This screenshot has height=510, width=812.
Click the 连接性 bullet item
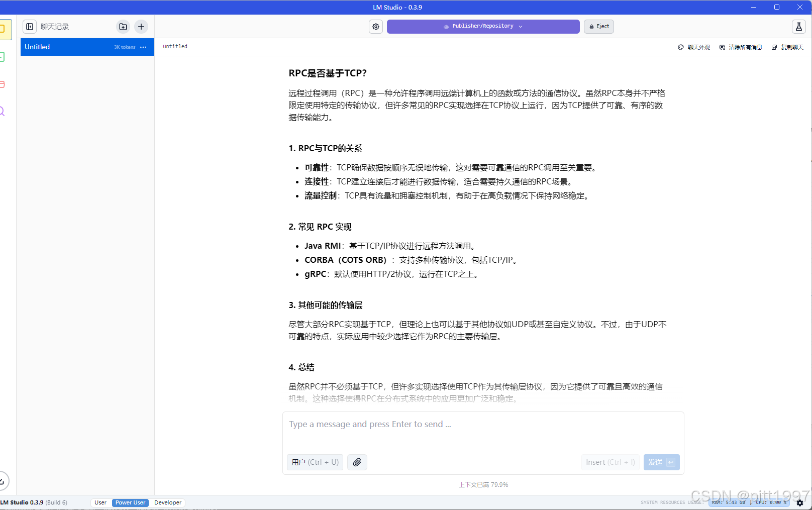pos(439,182)
